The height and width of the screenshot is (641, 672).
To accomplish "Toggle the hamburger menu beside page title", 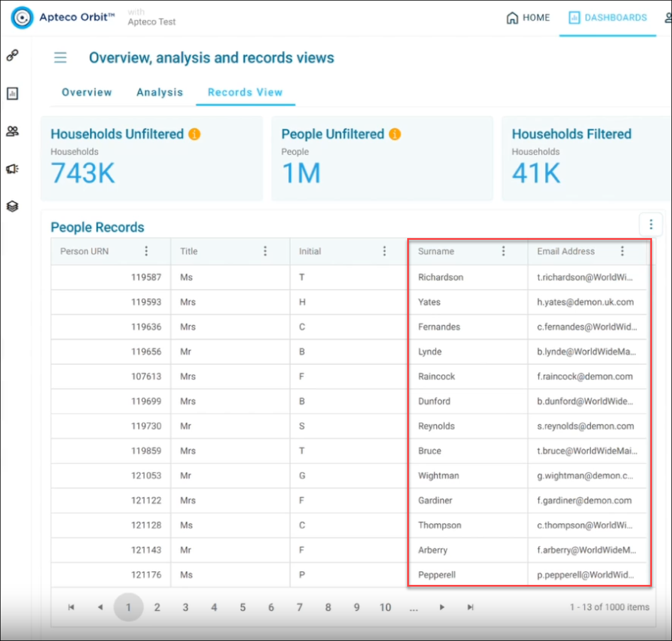I will (61, 57).
